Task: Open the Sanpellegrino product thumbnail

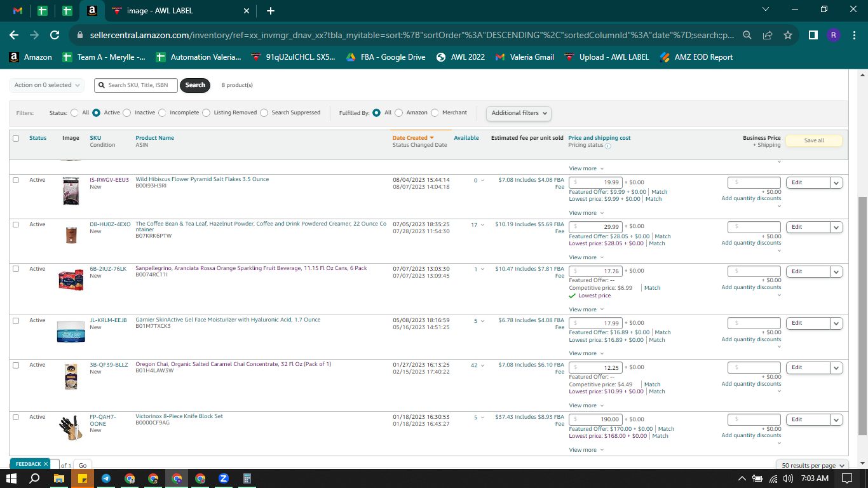Action: tap(71, 280)
